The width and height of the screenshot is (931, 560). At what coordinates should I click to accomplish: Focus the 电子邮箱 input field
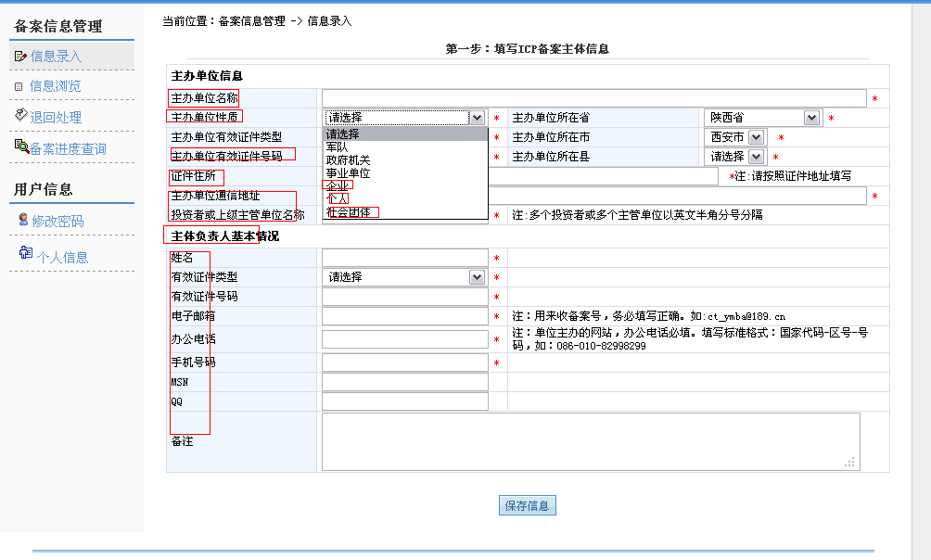click(404, 316)
